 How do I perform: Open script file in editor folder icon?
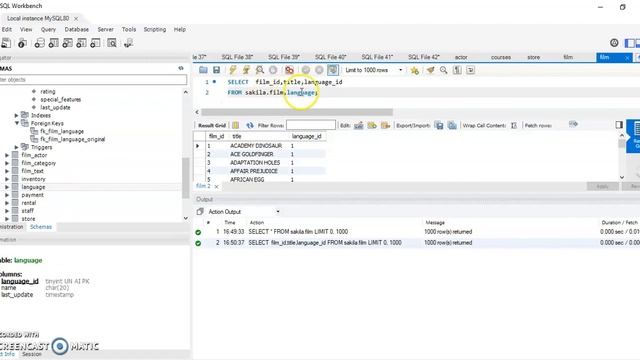203,70
